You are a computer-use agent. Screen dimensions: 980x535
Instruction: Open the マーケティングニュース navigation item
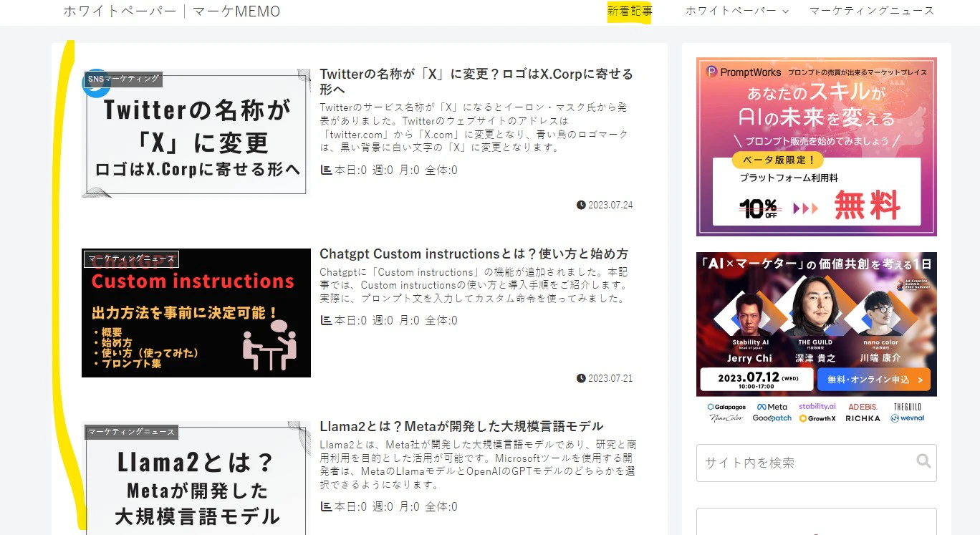872,11
